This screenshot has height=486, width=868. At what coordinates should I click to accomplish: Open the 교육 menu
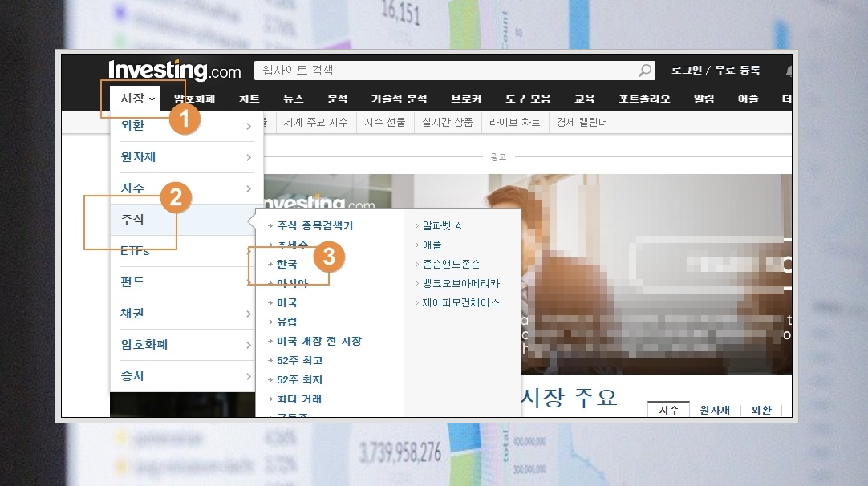(585, 99)
